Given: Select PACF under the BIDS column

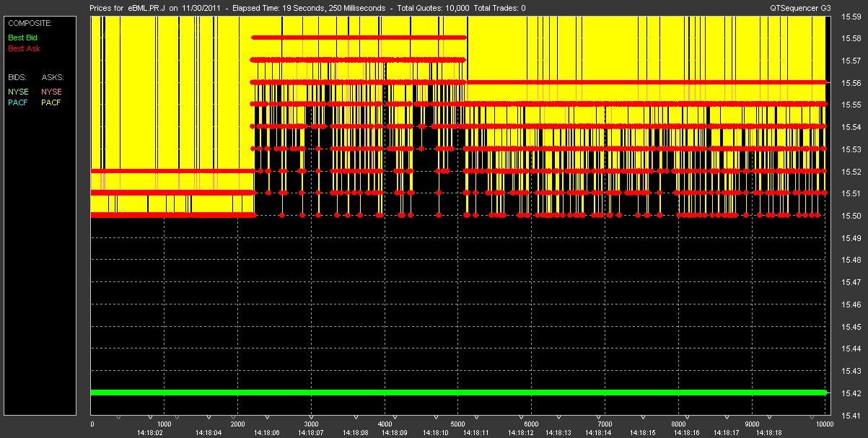Looking at the screenshot, I should coord(19,103).
